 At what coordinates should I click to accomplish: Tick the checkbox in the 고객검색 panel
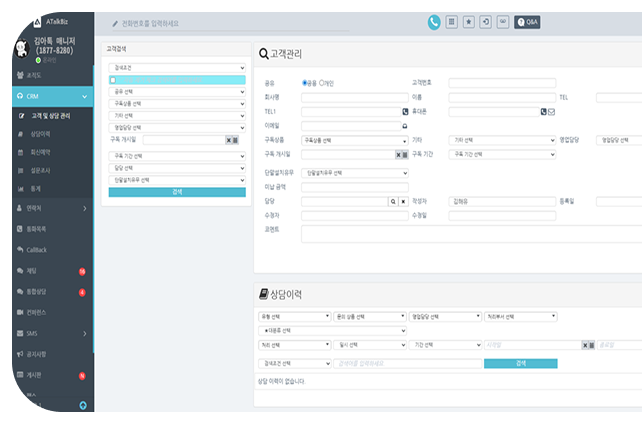coord(113,79)
